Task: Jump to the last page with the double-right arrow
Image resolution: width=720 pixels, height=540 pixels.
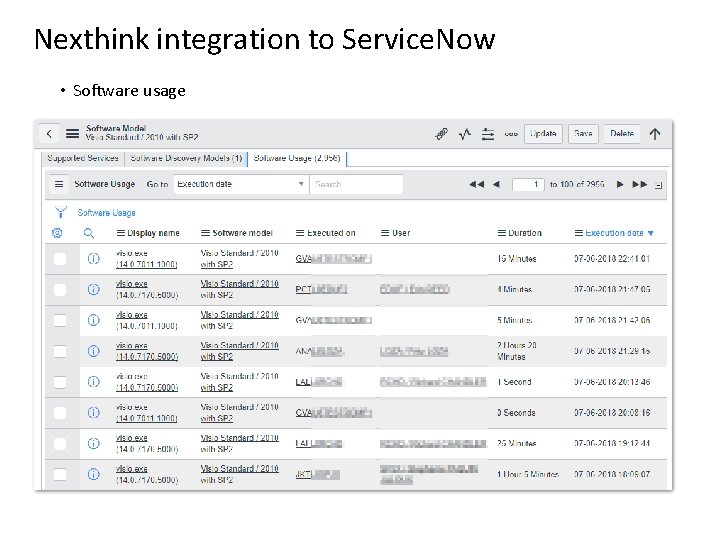Action: (x=640, y=184)
